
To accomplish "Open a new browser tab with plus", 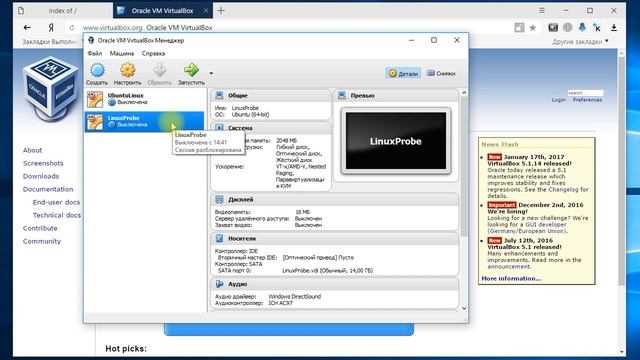I will click(x=221, y=11).
